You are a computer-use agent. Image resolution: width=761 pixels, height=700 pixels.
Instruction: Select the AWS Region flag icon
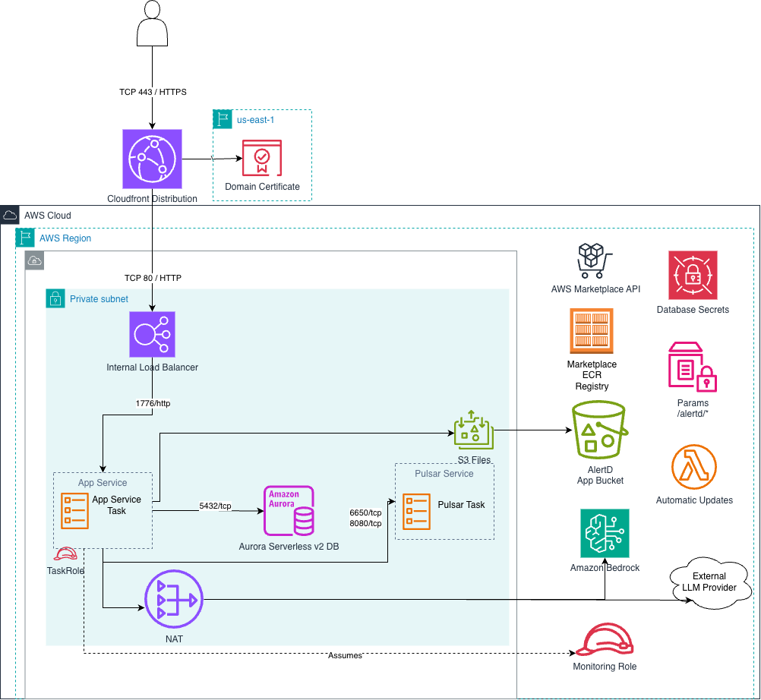pos(25,238)
